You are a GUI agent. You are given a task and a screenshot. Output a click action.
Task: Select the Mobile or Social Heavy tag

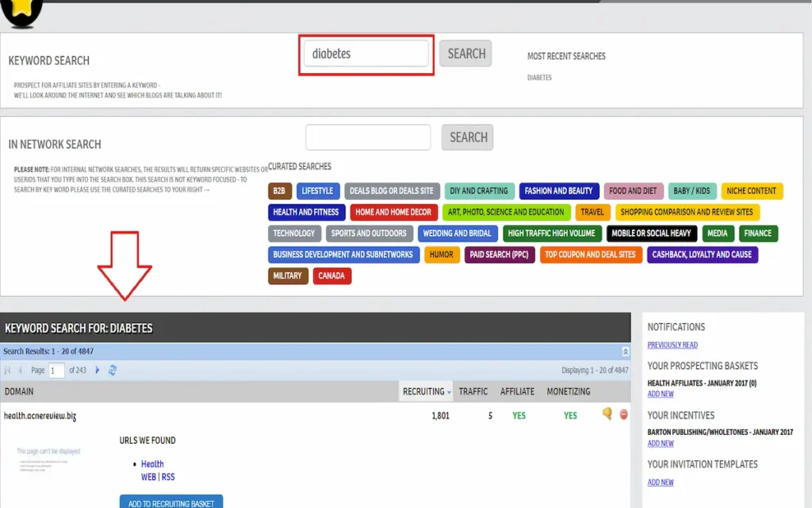[652, 233]
